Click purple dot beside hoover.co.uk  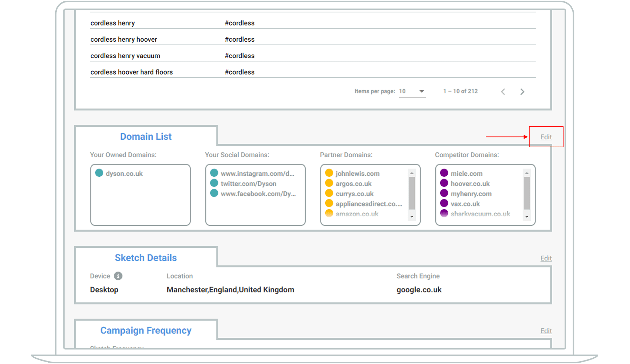click(444, 183)
